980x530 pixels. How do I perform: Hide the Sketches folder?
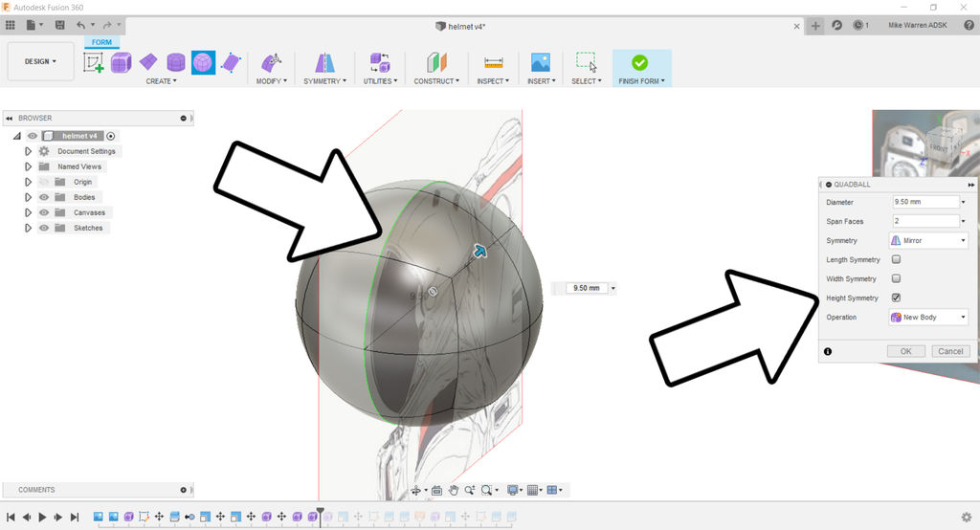pos(44,228)
